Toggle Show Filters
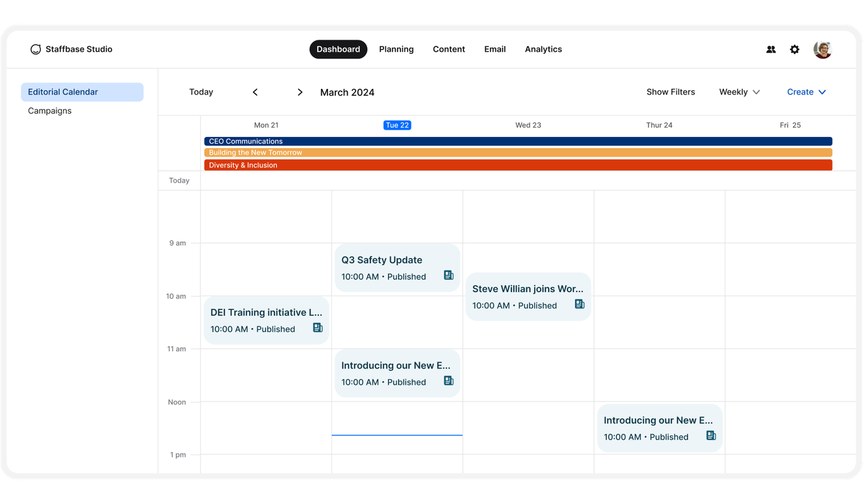The width and height of the screenshot is (863, 504). [671, 92]
